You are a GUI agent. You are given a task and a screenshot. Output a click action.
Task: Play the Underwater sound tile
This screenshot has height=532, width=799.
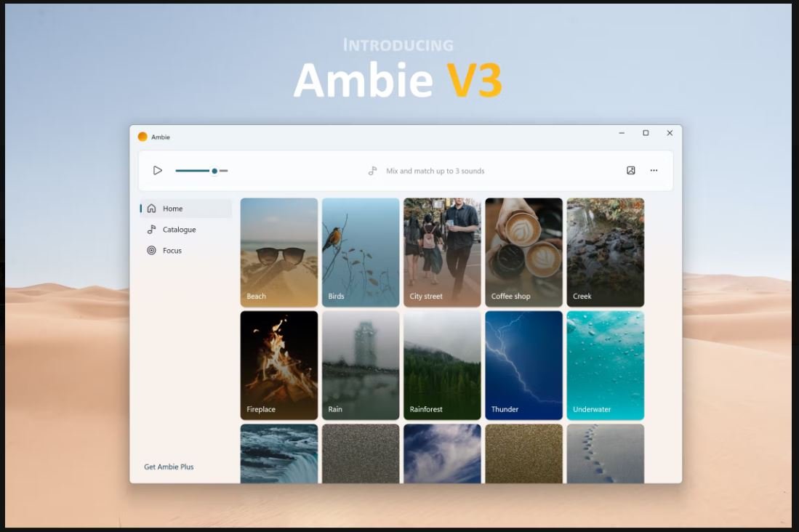(x=606, y=366)
